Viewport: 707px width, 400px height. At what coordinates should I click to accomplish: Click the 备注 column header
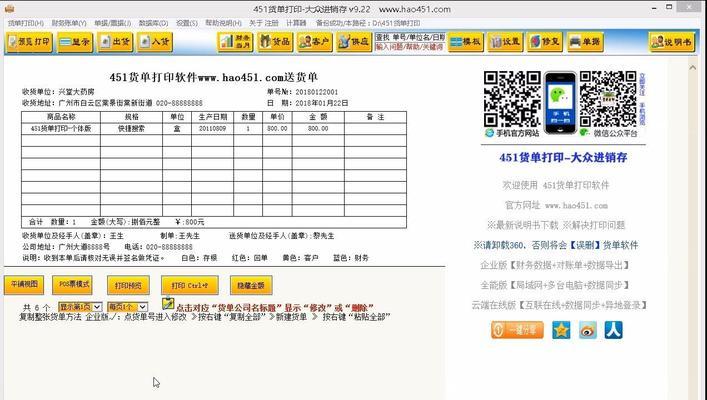[x=375, y=117]
